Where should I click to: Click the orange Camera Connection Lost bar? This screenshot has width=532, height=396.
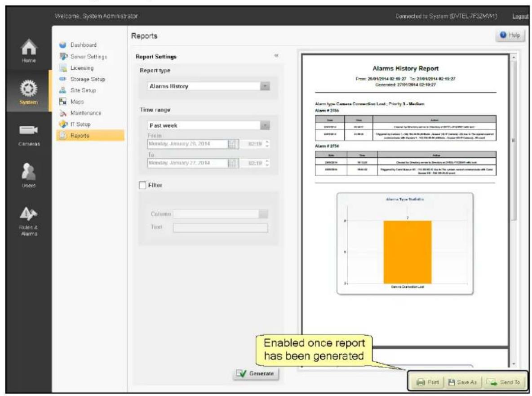click(x=408, y=252)
